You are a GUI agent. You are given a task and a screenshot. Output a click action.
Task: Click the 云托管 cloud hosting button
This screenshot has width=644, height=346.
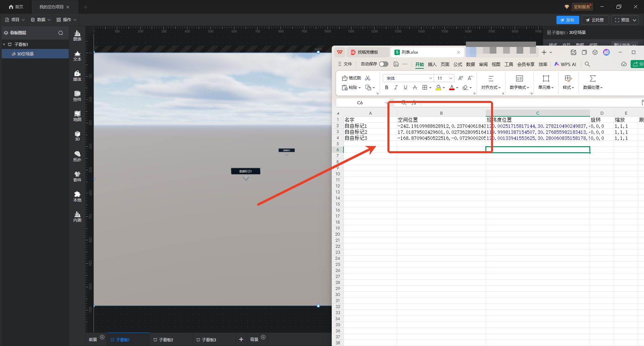(595, 20)
